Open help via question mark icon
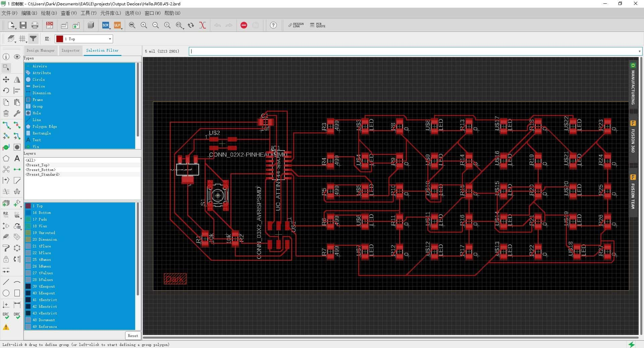The height and width of the screenshot is (348, 644). coord(273,25)
